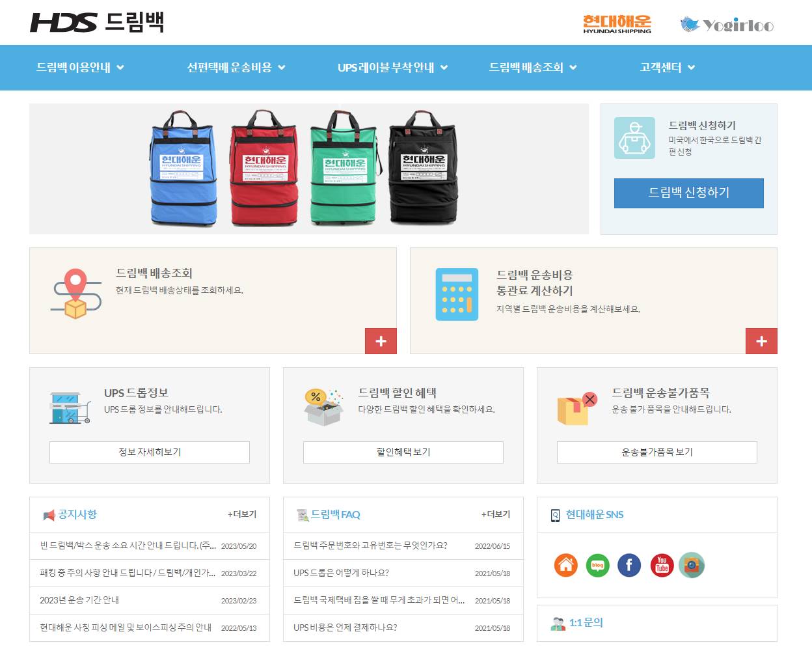The height and width of the screenshot is (649, 812).
Task: Open the Instagram camera SNS icon
Action: (692, 565)
